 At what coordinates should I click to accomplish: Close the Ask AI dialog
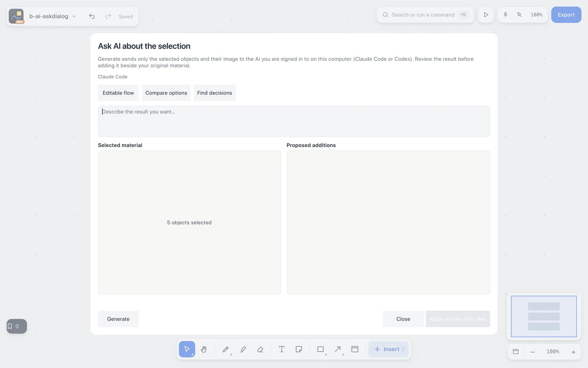click(403, 319)
